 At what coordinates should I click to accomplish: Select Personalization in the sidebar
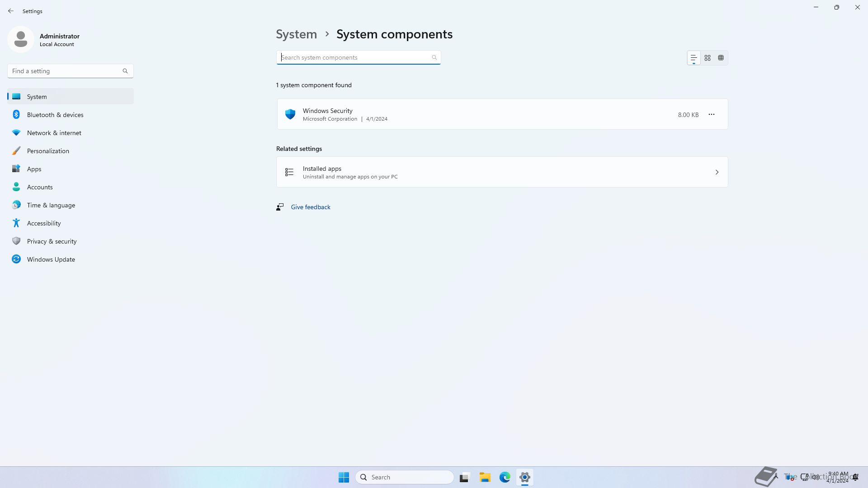pyautogui.click(x=48, y=151)
